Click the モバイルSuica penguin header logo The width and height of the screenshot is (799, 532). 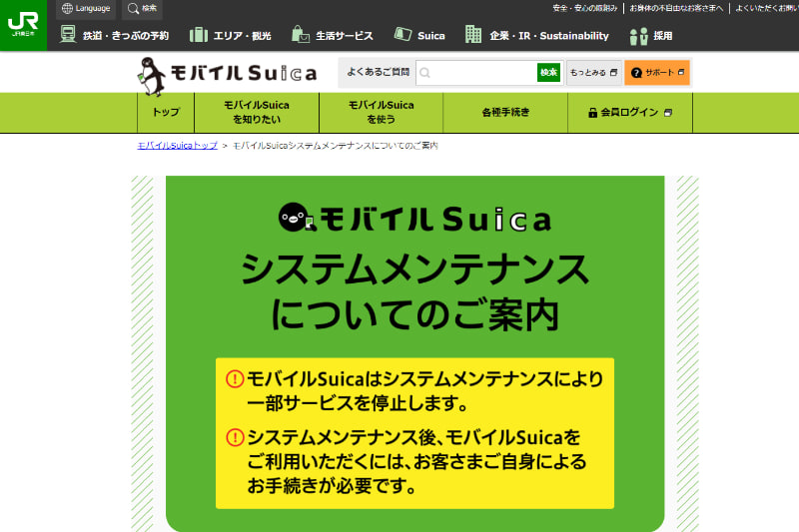tap(228, 75)
